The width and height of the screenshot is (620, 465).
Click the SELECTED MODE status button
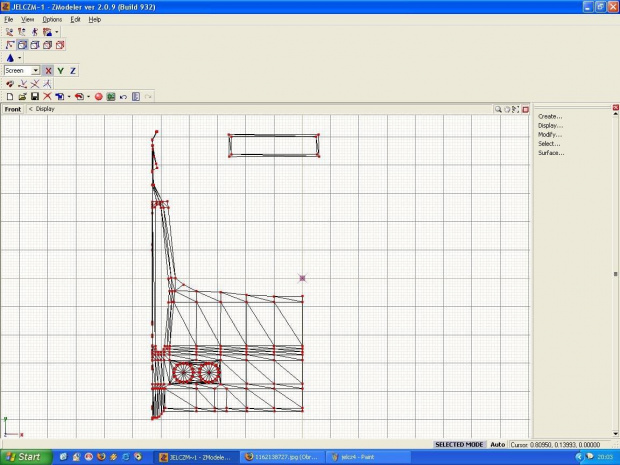459,444
